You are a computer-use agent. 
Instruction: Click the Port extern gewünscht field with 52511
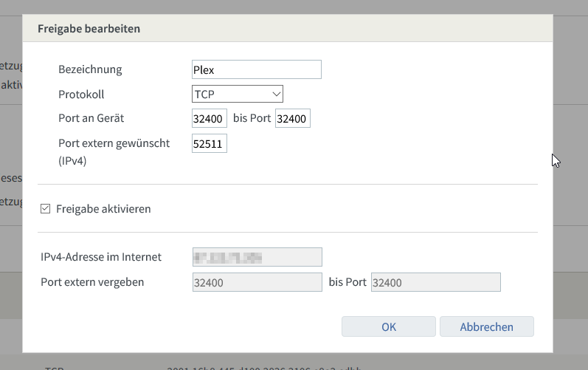point(209,143)
